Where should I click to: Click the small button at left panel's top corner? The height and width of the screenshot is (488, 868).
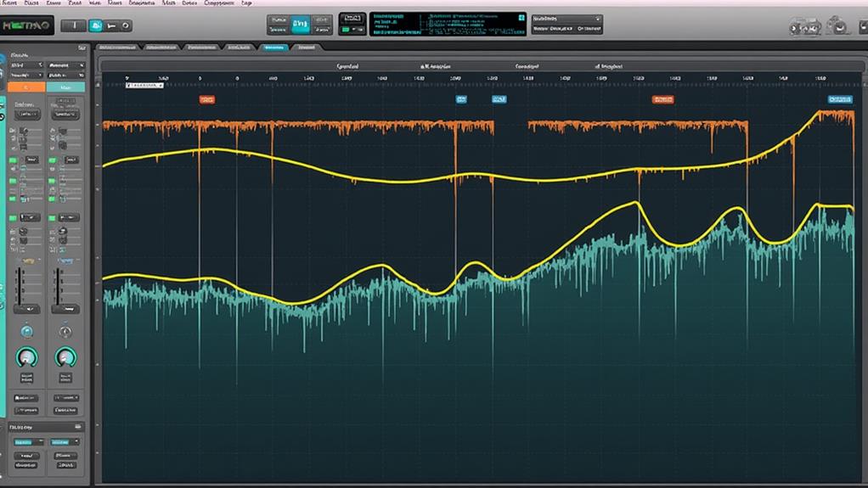(82, 48)
